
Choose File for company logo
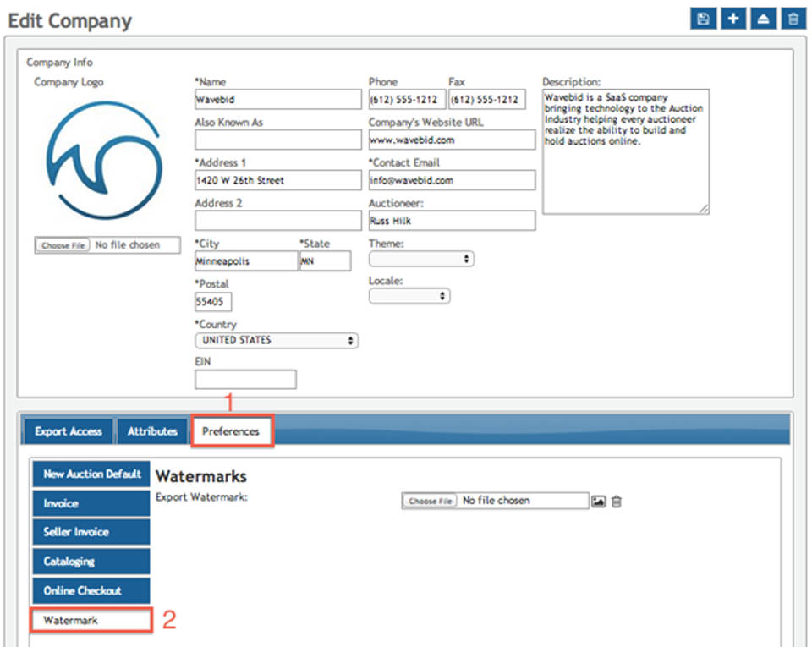[x=64, y=245]
